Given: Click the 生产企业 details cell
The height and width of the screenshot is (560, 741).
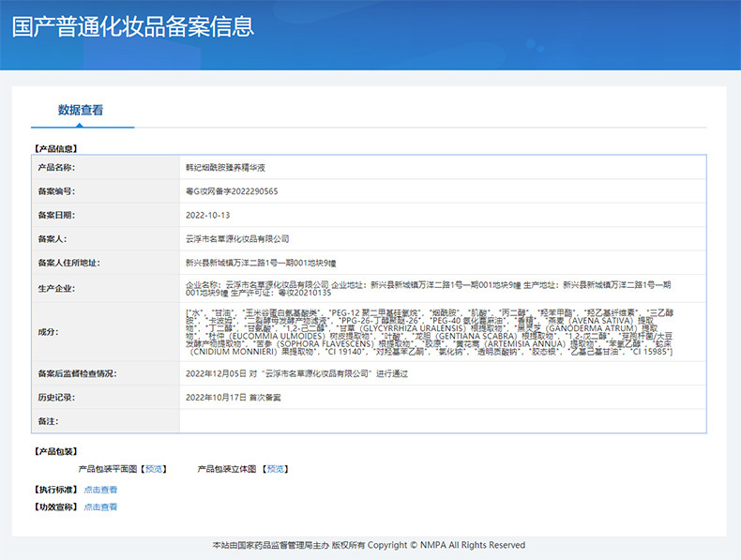Looking at the screenshot, I should point(429,288).
